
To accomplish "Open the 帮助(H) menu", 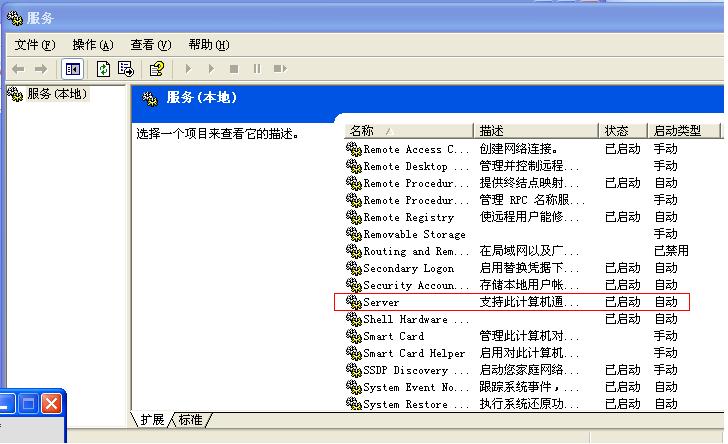I will [x=208, y=45].
